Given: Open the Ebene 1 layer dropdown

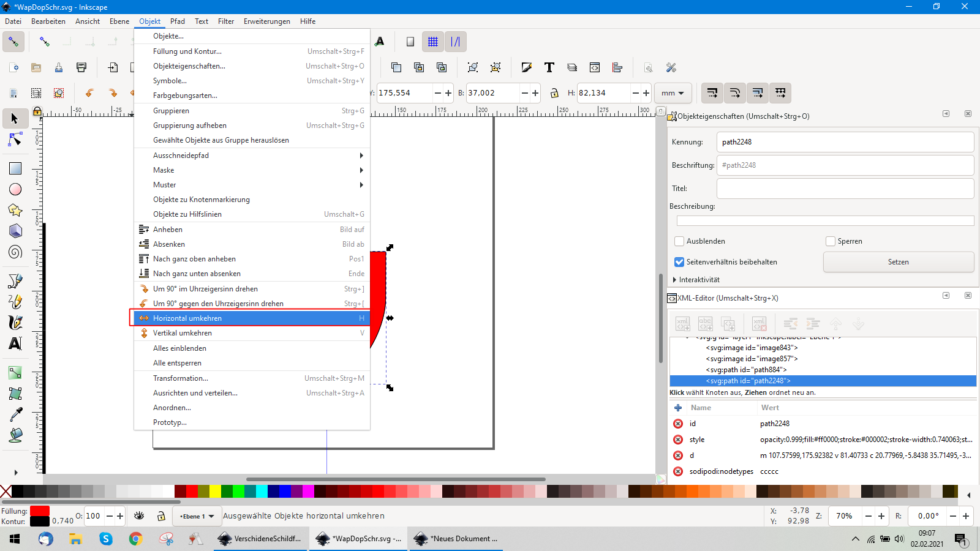Looking at the screenshot, I should pyautogui.click(x=197, y=516).
